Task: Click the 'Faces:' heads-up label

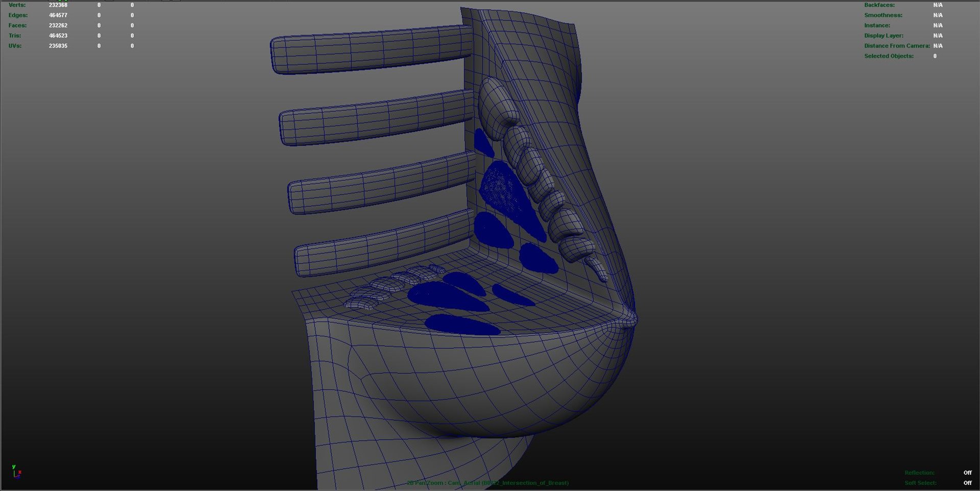Action: tap(17, 26)
